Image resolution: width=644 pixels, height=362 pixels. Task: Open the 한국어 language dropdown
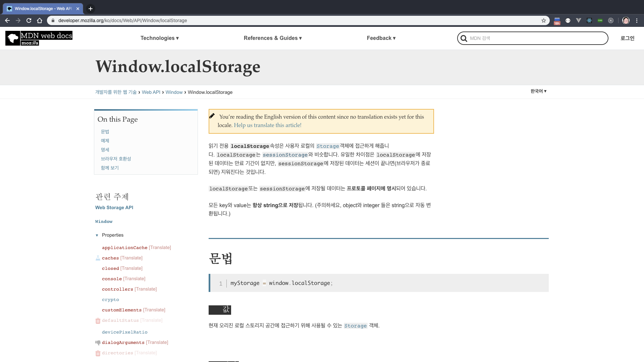pyautogui.click(x=538, y=91)
